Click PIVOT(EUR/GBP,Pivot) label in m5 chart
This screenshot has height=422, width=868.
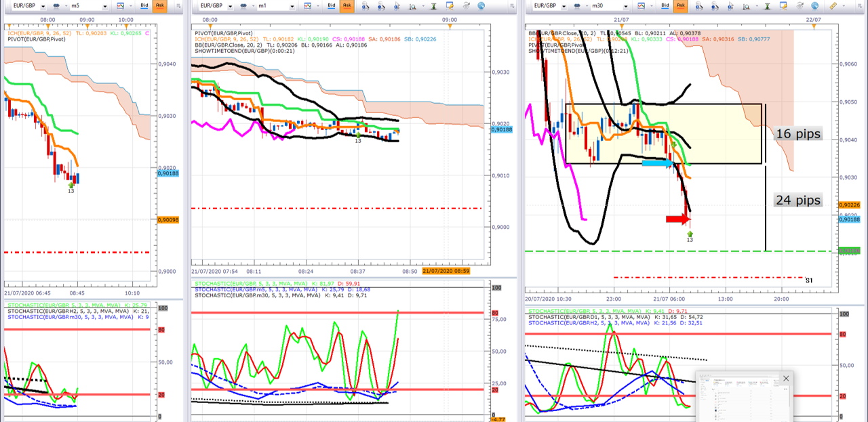(x=35, y=40)
